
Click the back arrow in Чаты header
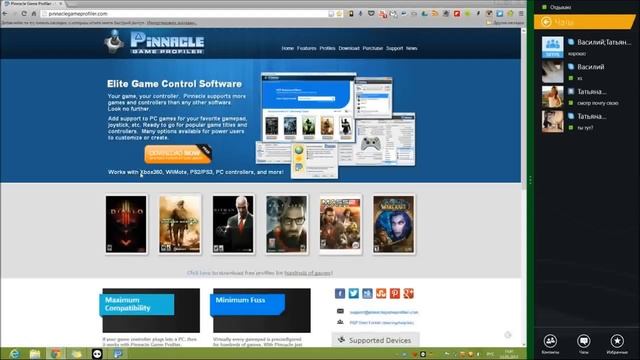[x=546, y=22]
